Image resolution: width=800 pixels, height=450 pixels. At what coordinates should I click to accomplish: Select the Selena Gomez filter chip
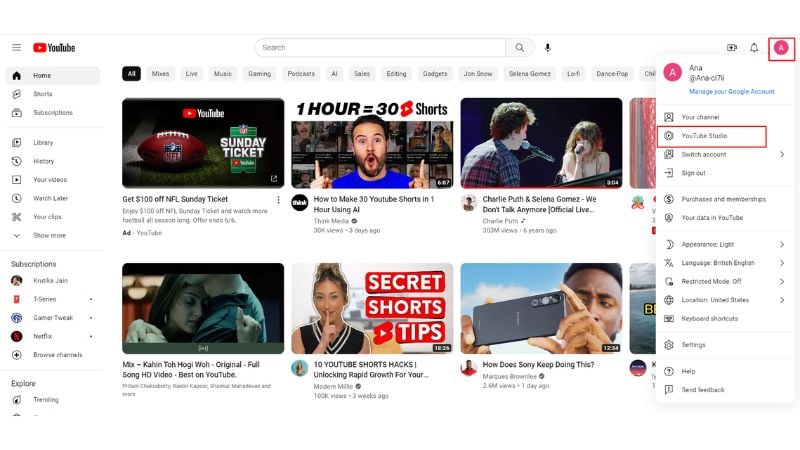tap(530, 73)
